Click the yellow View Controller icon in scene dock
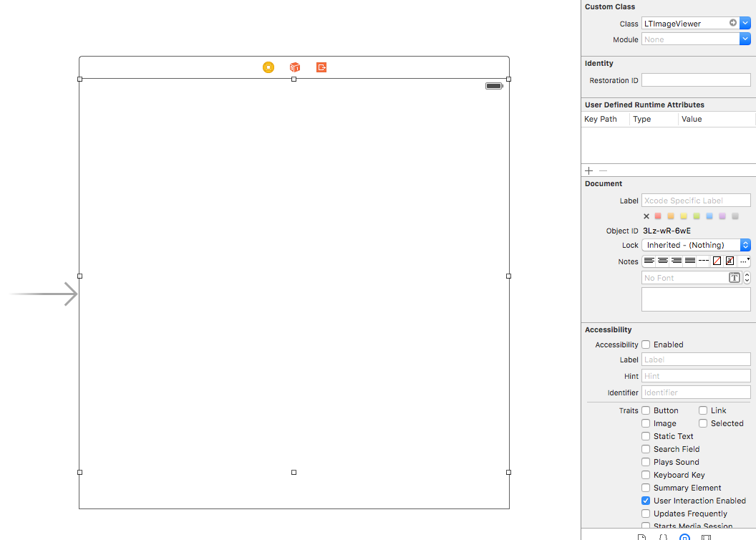 [x=268, y=67]
